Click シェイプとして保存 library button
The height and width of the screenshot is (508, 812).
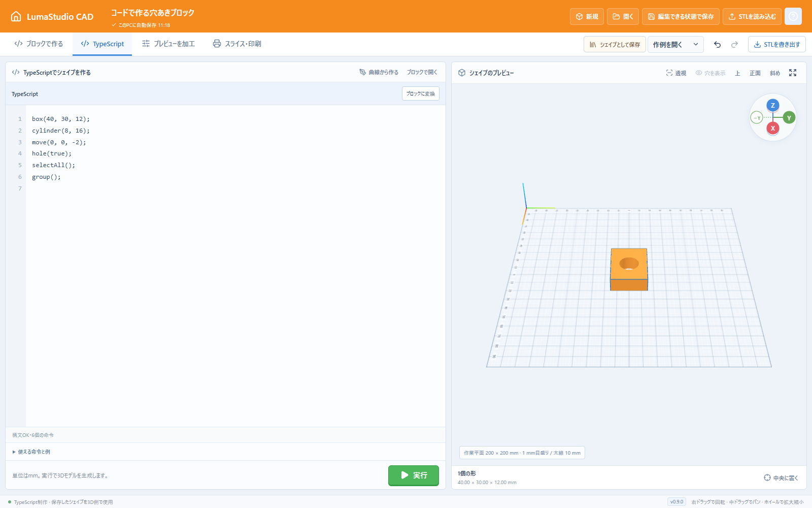pyautogui.click(x=615, y=45)
